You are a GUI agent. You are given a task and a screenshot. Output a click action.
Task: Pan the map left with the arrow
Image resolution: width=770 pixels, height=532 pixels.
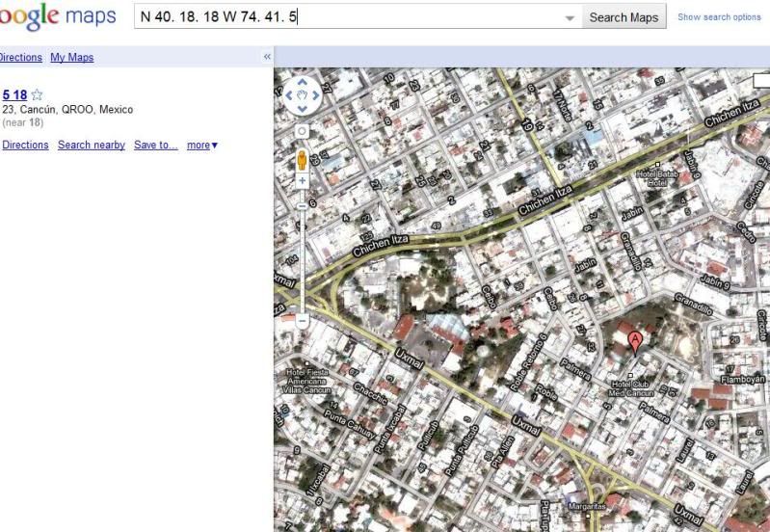[289, 95]
